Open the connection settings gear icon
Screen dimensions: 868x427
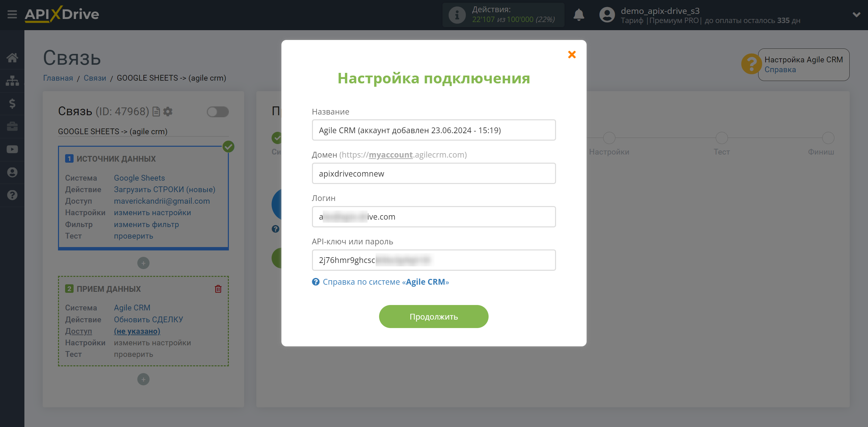168,111
